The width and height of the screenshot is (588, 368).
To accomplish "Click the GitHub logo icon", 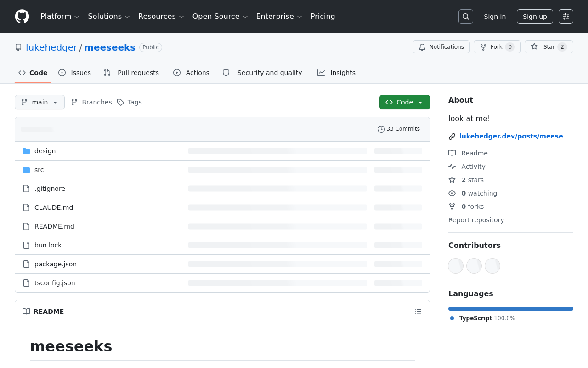I will click(x=22, y=17).
